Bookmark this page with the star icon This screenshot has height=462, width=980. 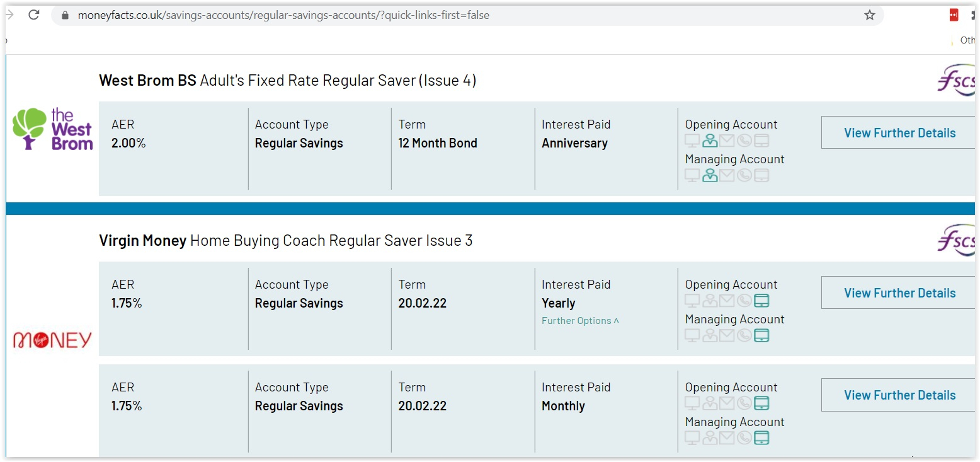[869, 15]
